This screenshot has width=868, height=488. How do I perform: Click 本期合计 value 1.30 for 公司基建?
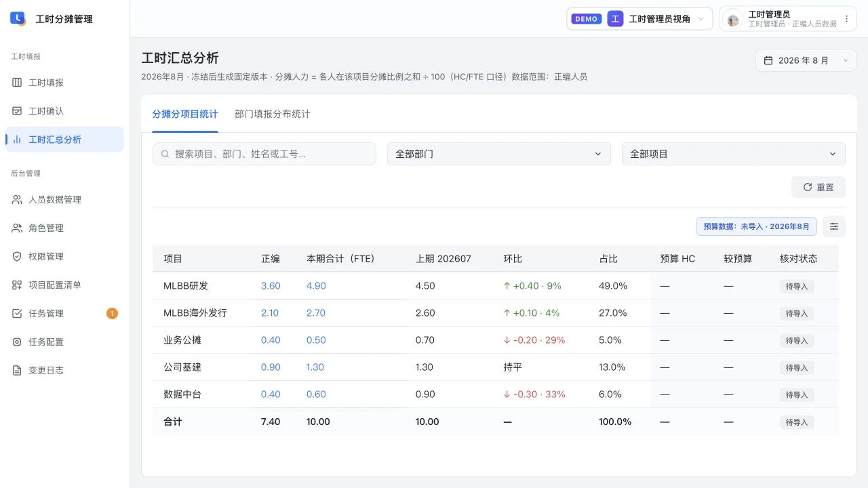click(315, 367)
